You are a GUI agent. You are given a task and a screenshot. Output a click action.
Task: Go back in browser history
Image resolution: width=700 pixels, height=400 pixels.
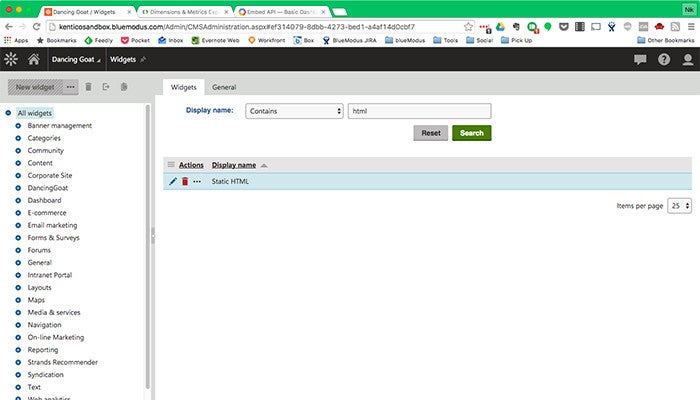(8, 27)
